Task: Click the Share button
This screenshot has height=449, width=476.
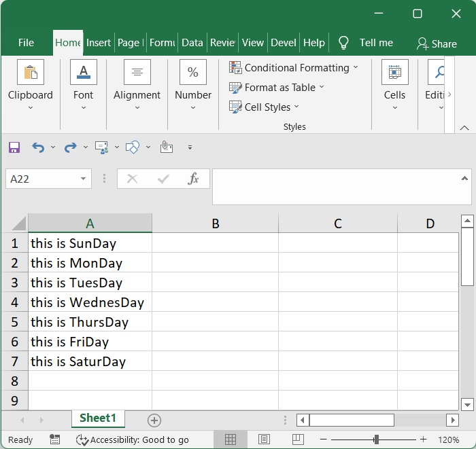Action: pos(437,43)
